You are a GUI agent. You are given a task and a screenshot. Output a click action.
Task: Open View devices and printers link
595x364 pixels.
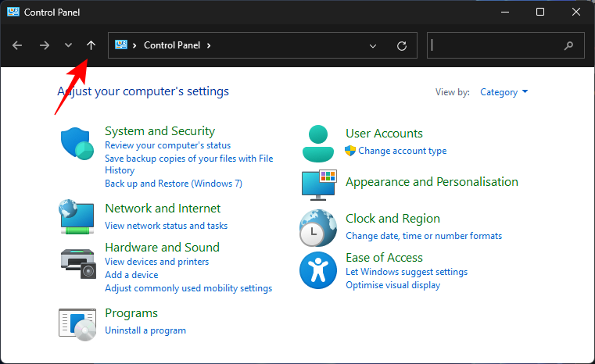click(156, 262)
